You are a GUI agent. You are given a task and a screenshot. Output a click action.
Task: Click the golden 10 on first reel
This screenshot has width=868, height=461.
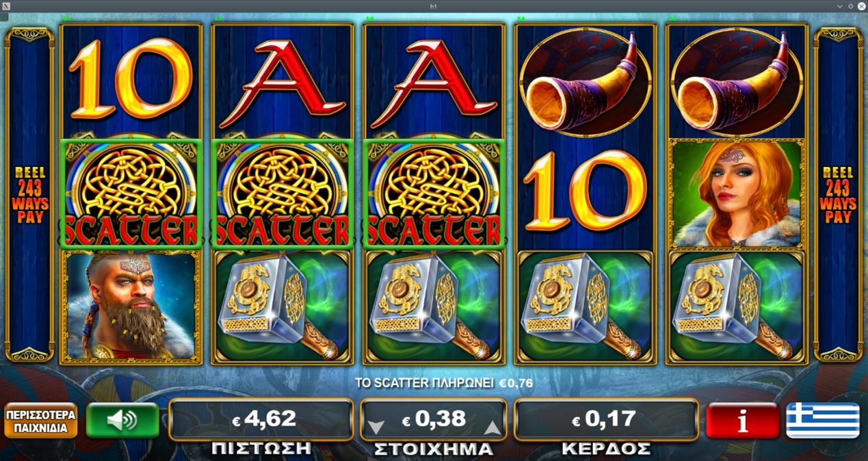pyautogui.click(x=131, y=81)
